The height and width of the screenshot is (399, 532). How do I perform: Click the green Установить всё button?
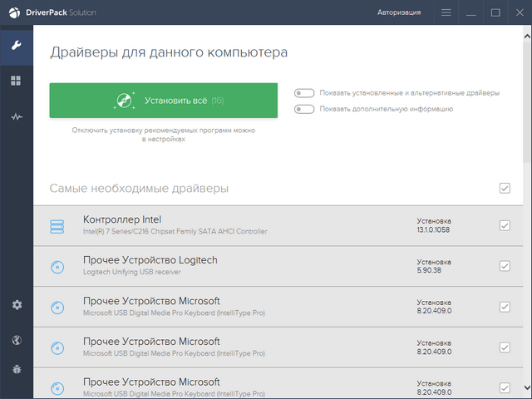click(163, 101)
